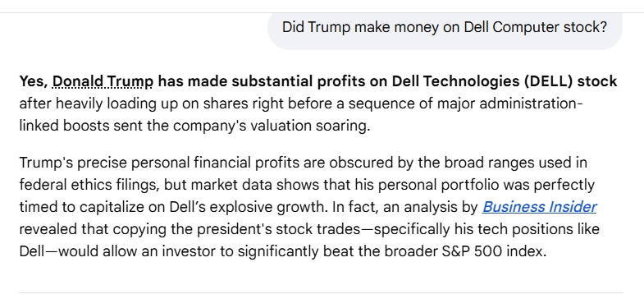Open the Business Insider link
The height and width of the screenshot is (308, 644).
pyautogui.click(x=539, y=207)
